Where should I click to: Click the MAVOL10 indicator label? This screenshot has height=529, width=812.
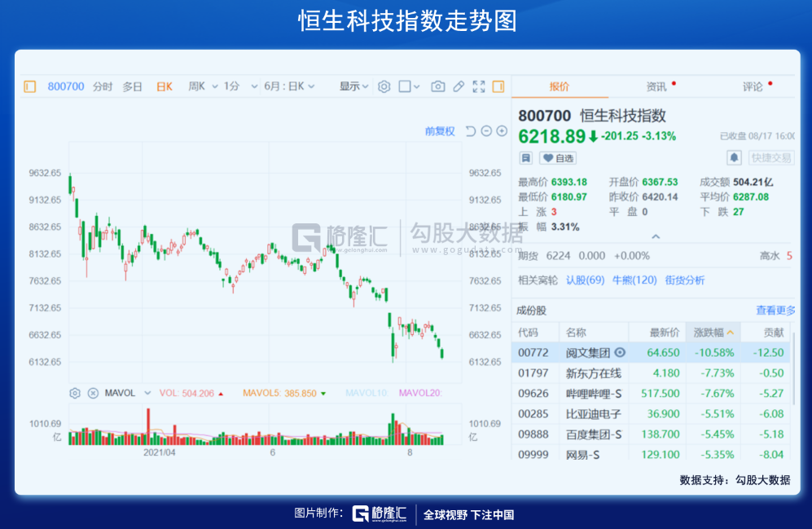366,393
